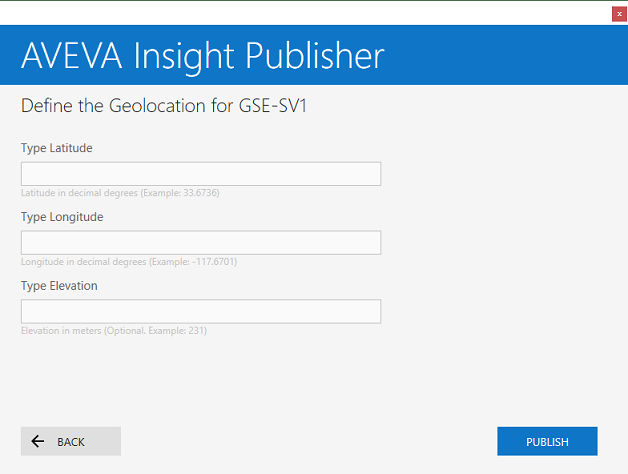Click the example value 33.6736
Image resolution: width=628 pixels, height=474 pixels.
(201, 193)
